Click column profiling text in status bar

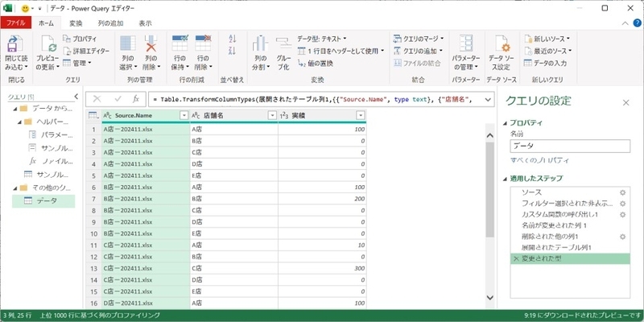[100, 316]
